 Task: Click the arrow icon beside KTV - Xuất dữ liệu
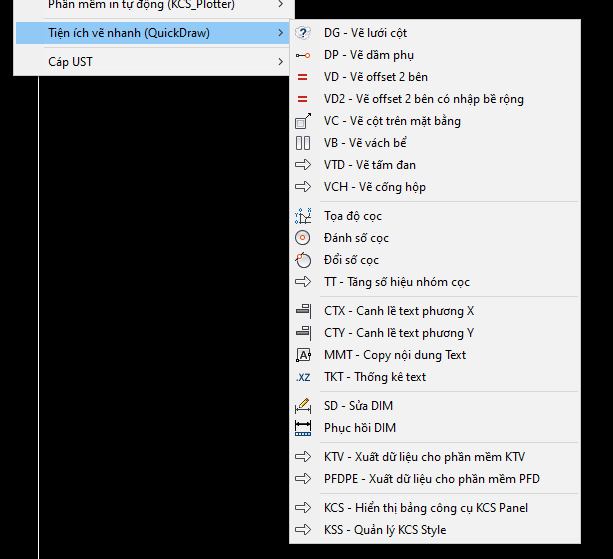click(x=303, y=457)
